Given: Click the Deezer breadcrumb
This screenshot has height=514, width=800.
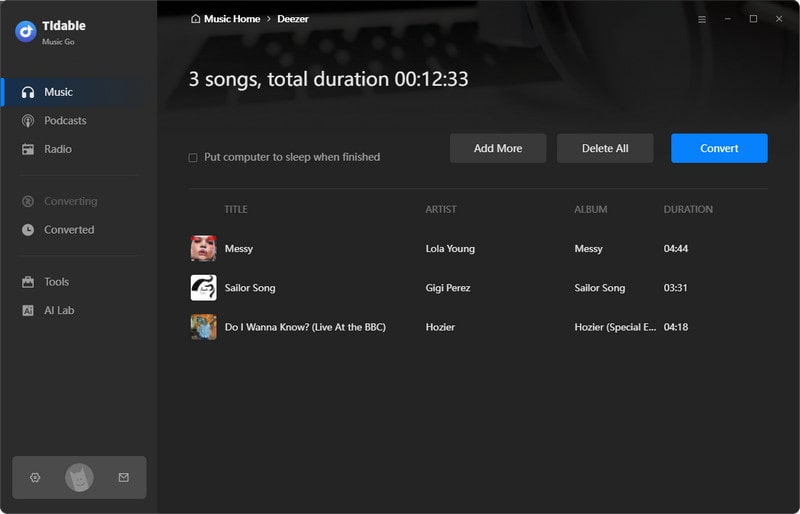Looking at the screenshot, I should (293, 19).
